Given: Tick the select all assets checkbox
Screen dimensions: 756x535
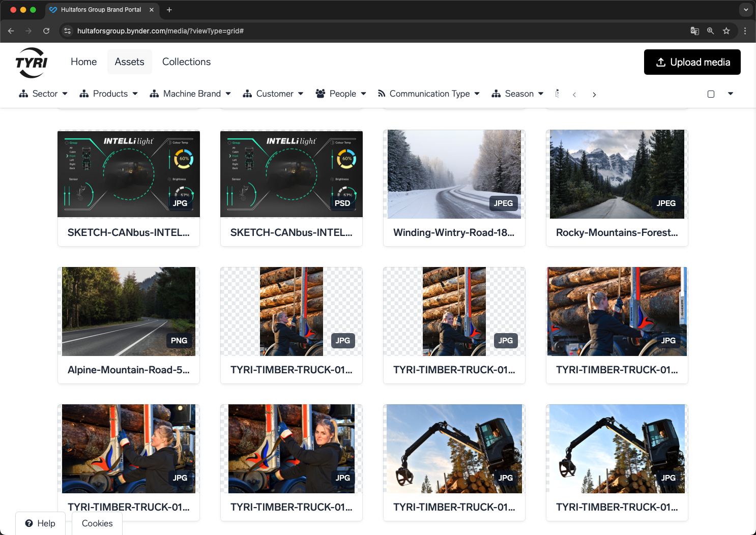Looking at the screenshot, I should [x=711, y=94].
